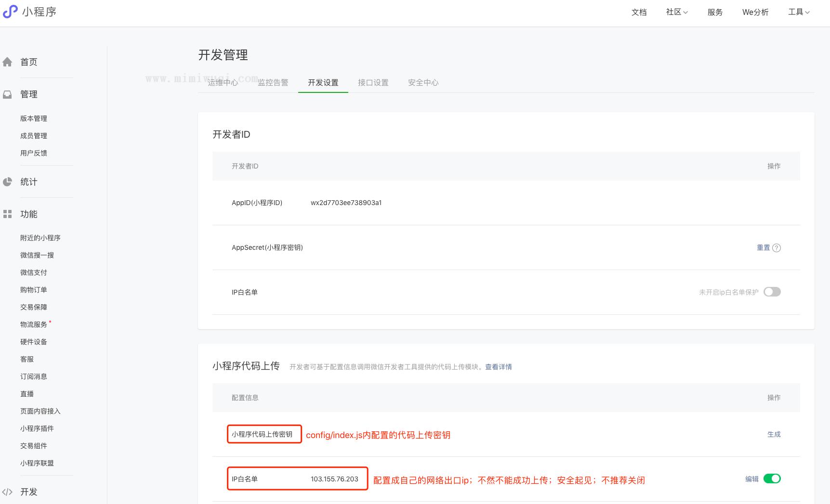Screen dimensions: 830x504
Task: Click the help question mark next to 重置
Action: tap(777, 248)
